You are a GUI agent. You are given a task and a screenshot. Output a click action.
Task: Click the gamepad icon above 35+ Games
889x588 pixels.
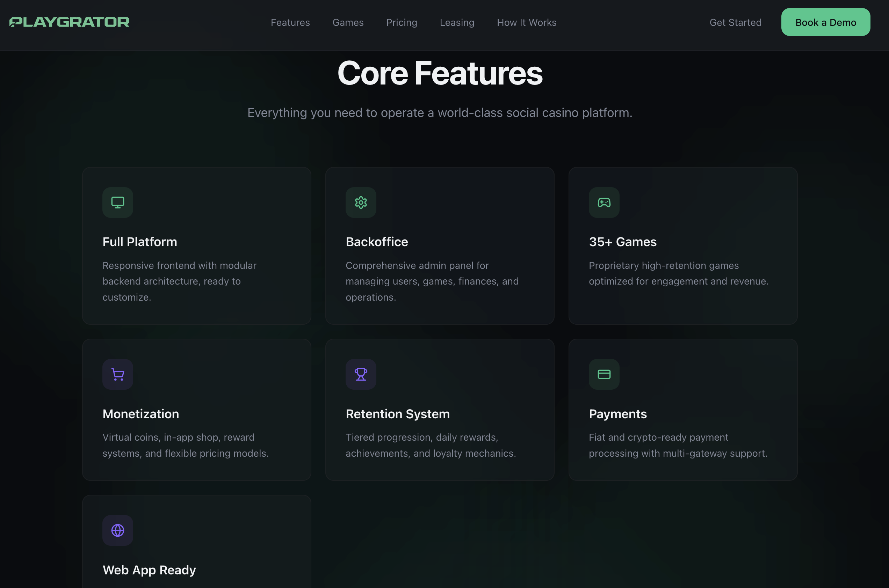pyautogui.click(x=604, y=203)
